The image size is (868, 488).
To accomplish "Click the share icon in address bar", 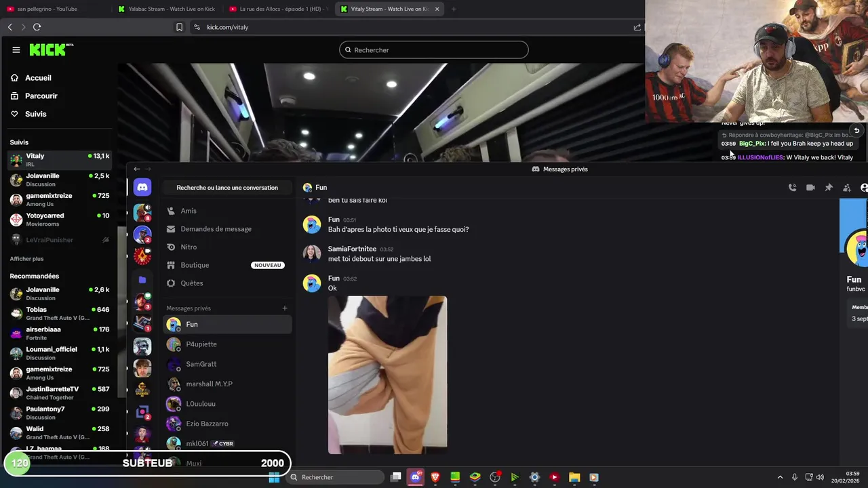I will click(x=637, y=27).
